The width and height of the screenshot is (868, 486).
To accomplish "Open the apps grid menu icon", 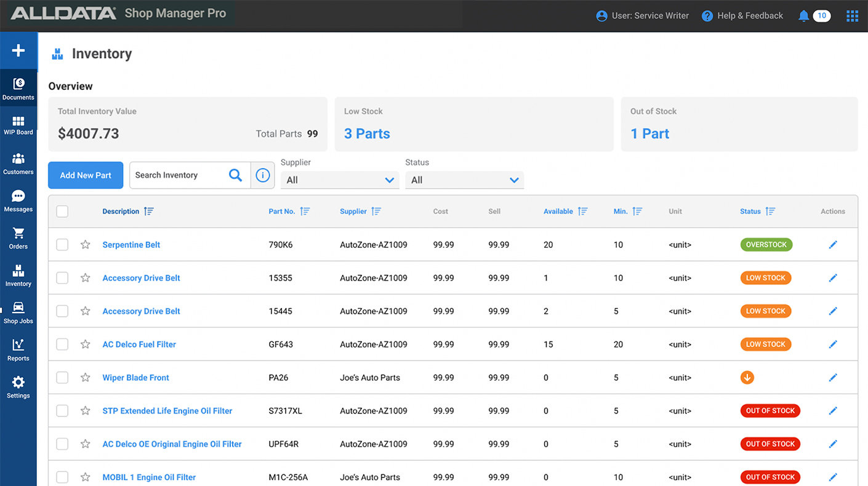I will coord(852,16).
